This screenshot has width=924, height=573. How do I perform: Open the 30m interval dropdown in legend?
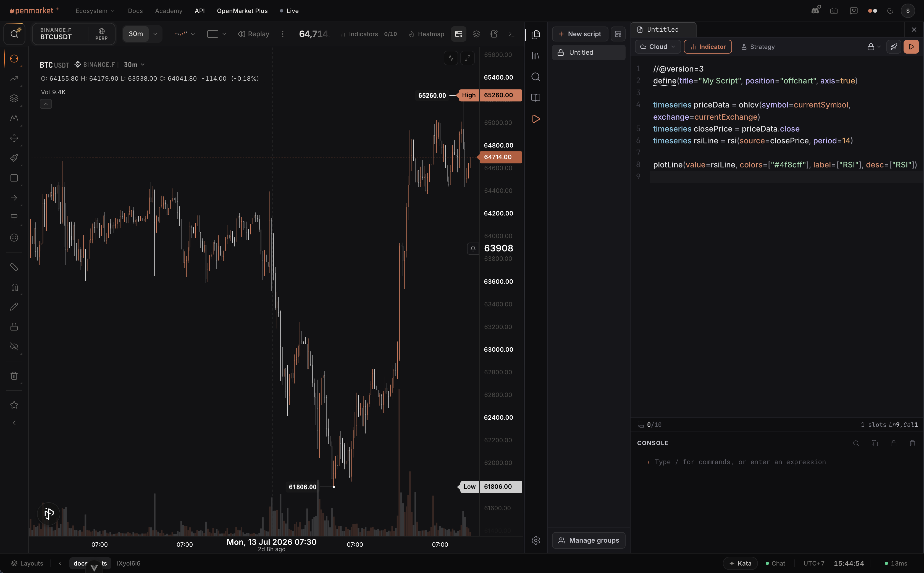(134, 65)
